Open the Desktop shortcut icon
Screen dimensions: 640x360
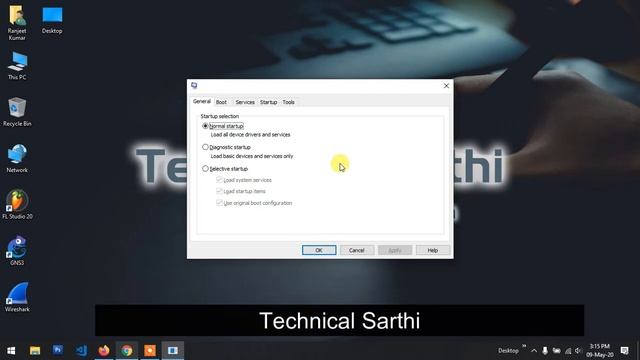52,20
